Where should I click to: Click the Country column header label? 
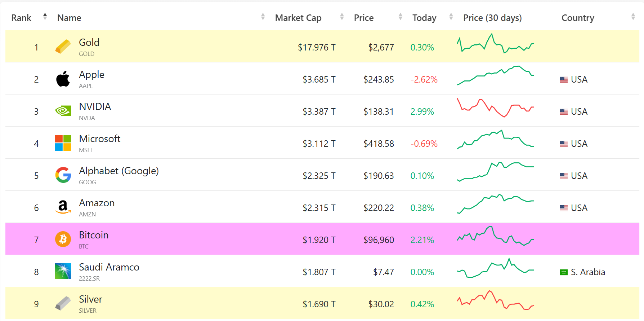578,18
